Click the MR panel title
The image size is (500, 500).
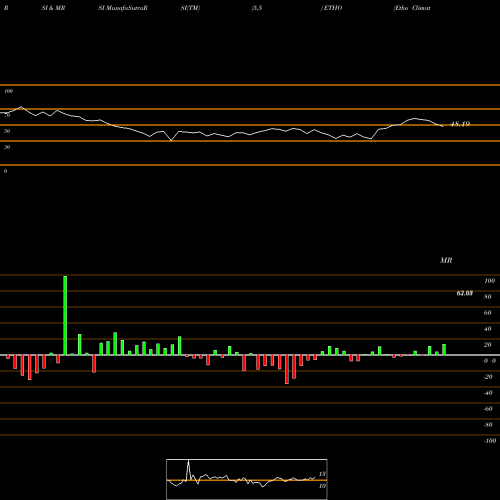(446, 260)
